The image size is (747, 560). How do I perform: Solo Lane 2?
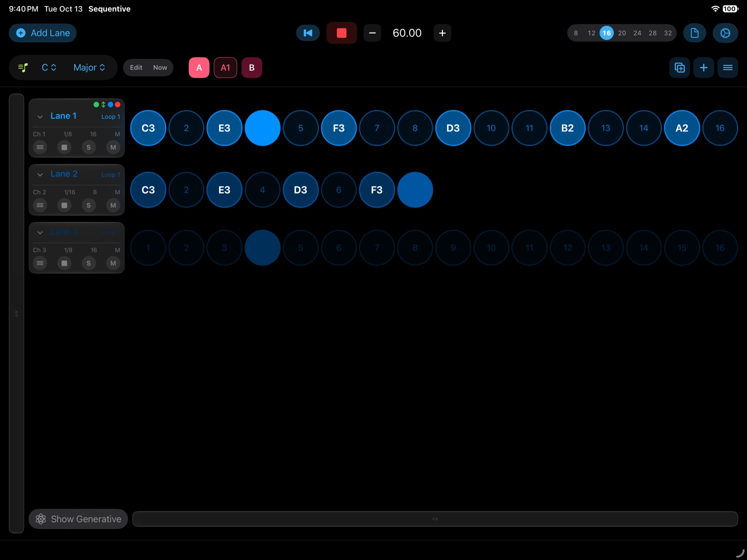(x=88, y=205)
